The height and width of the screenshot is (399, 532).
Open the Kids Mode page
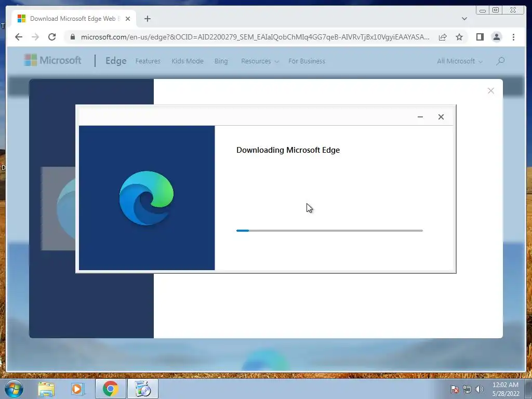click(x=187, y=61)
